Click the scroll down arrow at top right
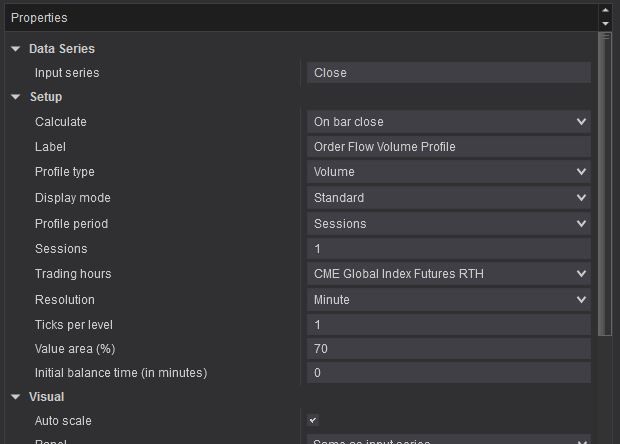This screenshot has height=444, width=620. 605,22
